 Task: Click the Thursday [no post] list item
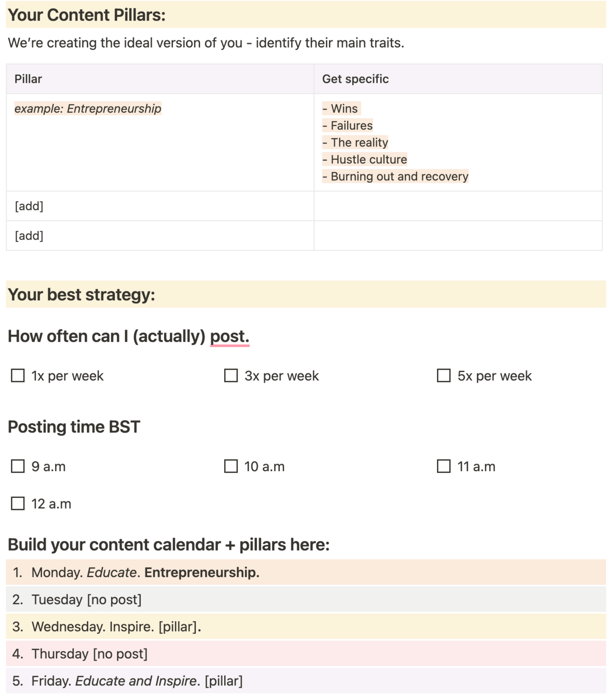(x=89, y=654)
